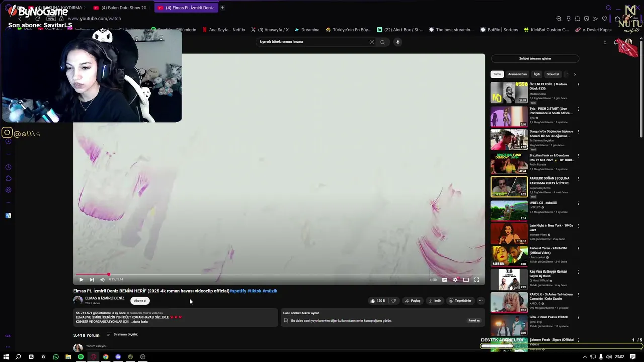644x362 pixels.
Task: Open Opera sidebar history clock icon
Action: pos(8,167)
